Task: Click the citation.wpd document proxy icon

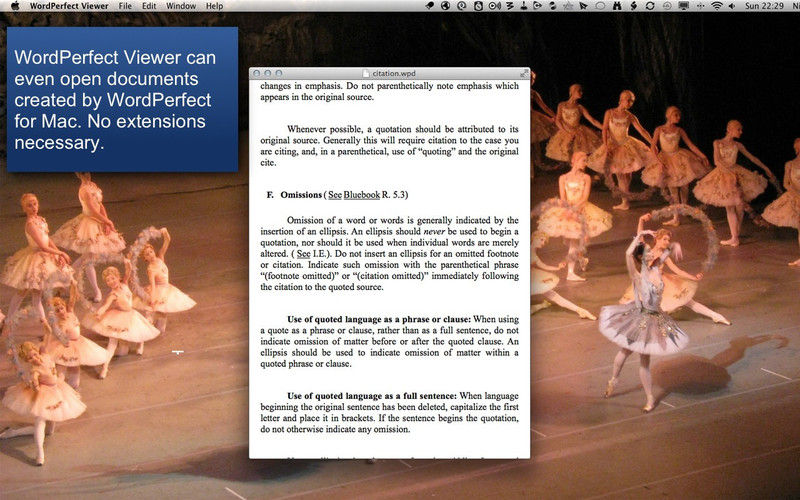Action: tap(365, 73)
